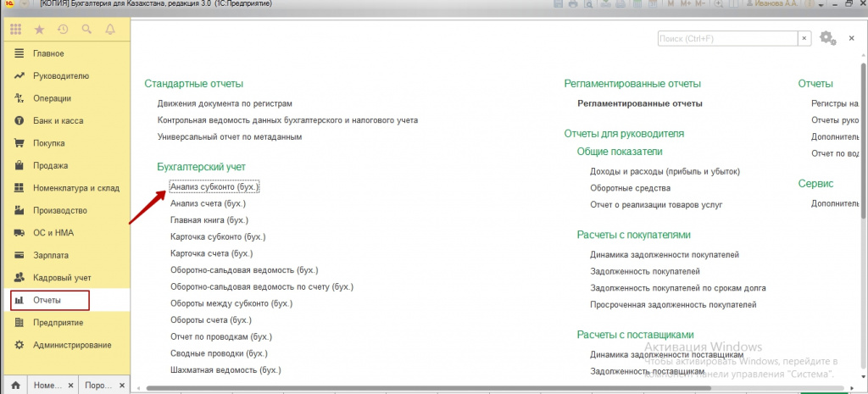Viewport: 868px width, 394px height.
Task: Open Отчет по проводкам (бух.)
Action: coord(221,336)
